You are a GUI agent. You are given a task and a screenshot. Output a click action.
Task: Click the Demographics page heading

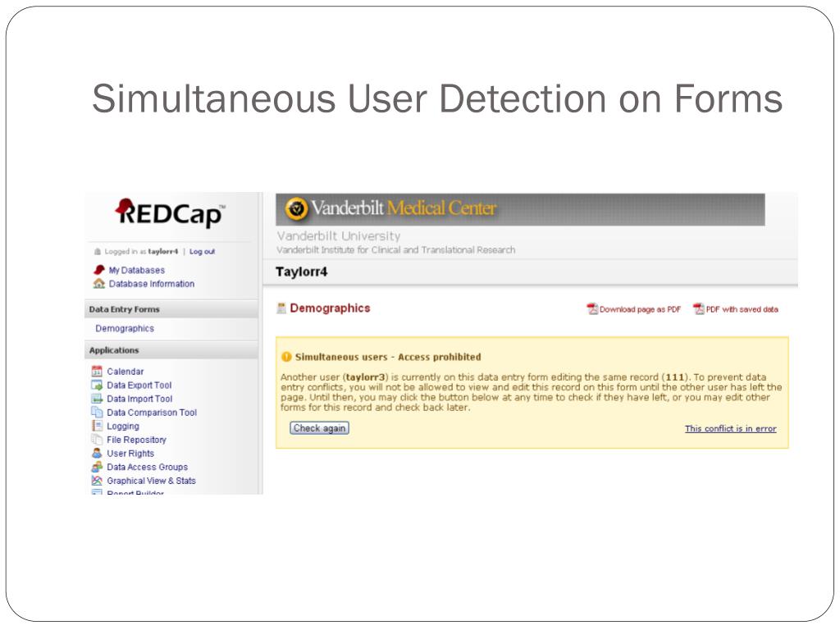pos(330,308)
